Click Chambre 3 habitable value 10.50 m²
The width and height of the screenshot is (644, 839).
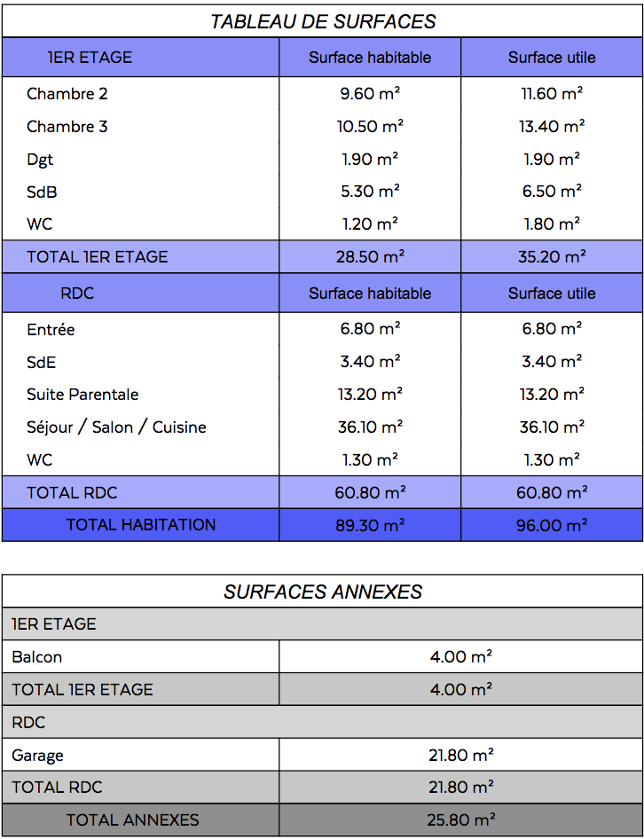tap(370, 127)
